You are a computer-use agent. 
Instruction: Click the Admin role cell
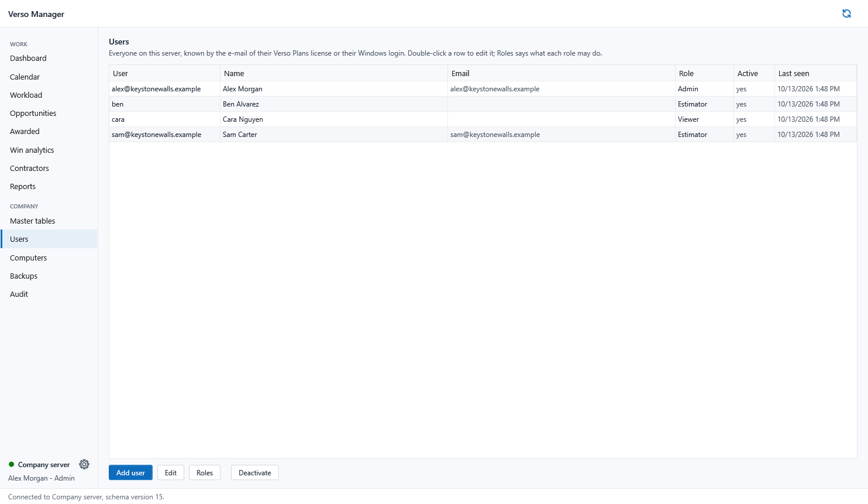[704, 89]
